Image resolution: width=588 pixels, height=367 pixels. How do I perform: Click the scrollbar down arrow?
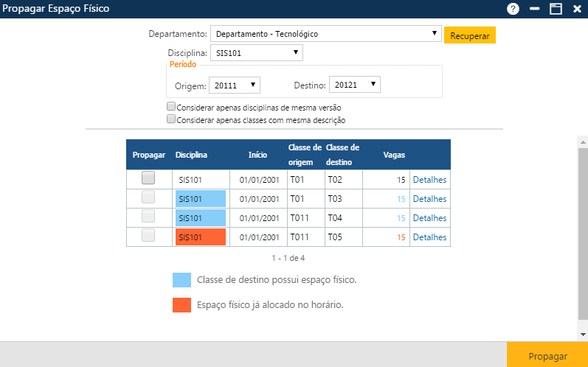pos(582,334)
